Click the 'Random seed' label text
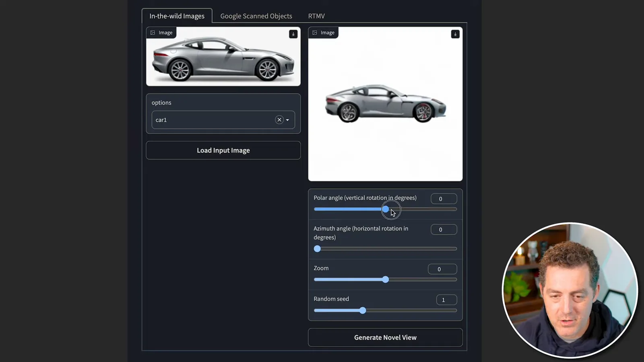Image resolution: width=644 pixels, height=362 pixels. (x=331, y=299)
